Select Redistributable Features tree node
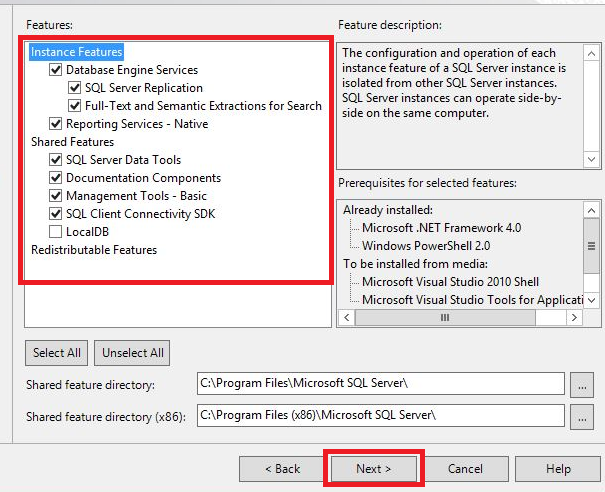 94,250
